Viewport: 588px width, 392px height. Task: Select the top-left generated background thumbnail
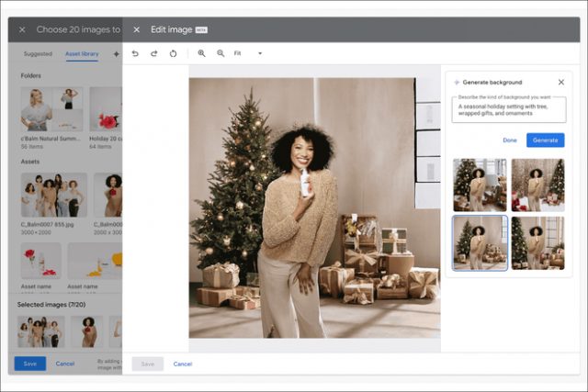click(x=479, y=185)
